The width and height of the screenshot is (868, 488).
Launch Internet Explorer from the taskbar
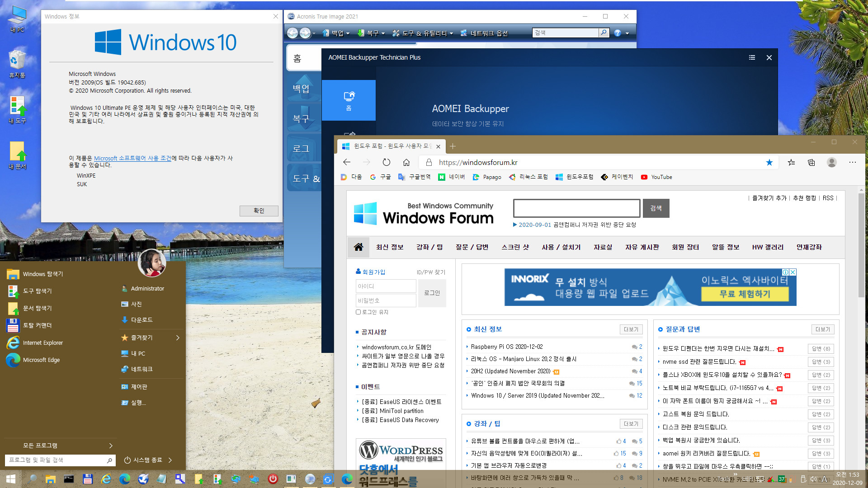106,479
